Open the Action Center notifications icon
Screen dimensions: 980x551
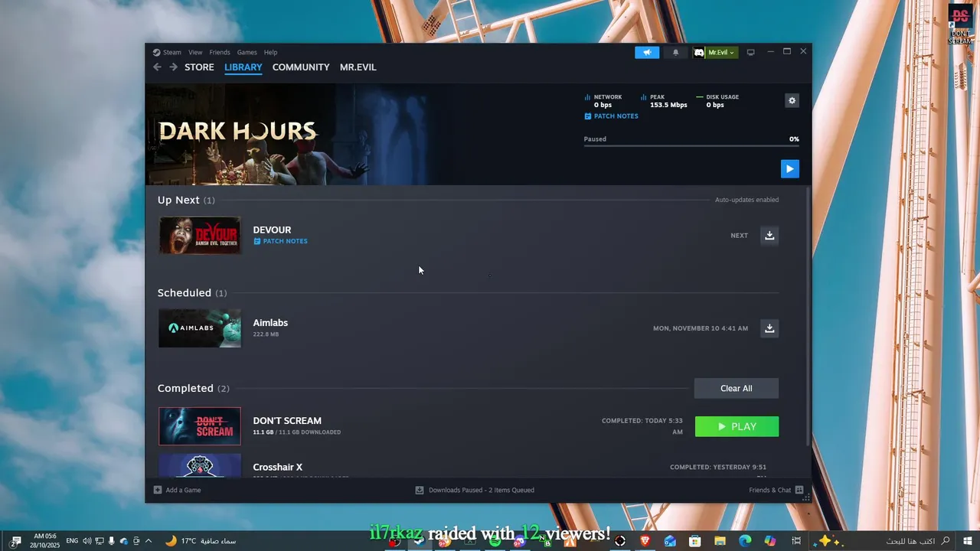[15, 541]
